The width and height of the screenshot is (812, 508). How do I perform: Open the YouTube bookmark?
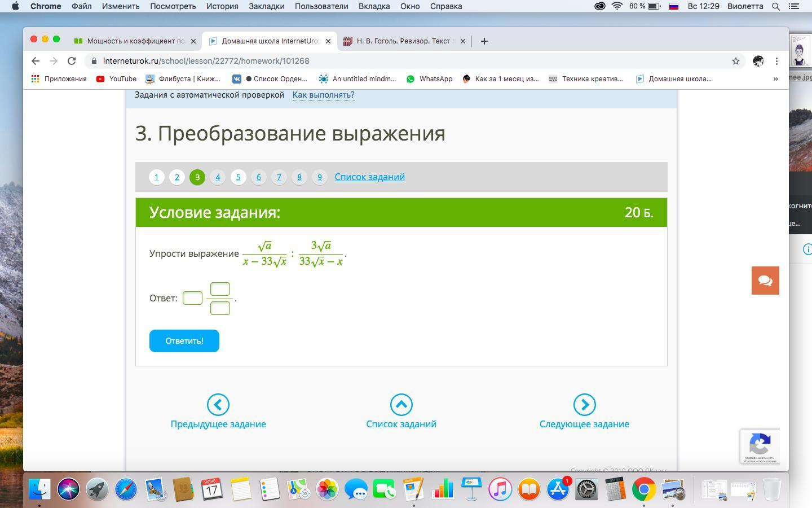click(x=116, y=79)
